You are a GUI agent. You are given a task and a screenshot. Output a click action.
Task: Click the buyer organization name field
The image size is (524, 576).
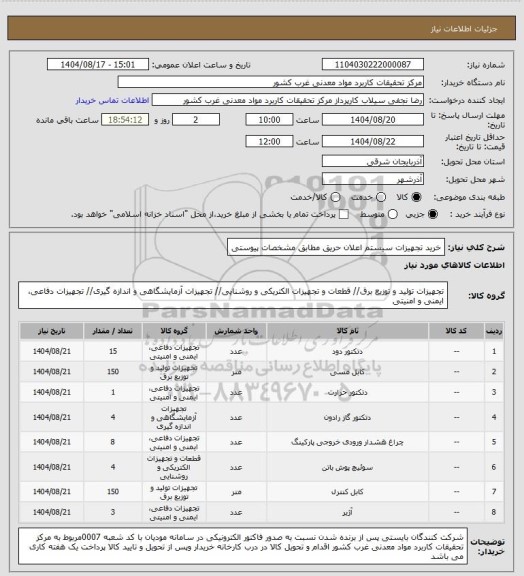(x=270, y=82)
